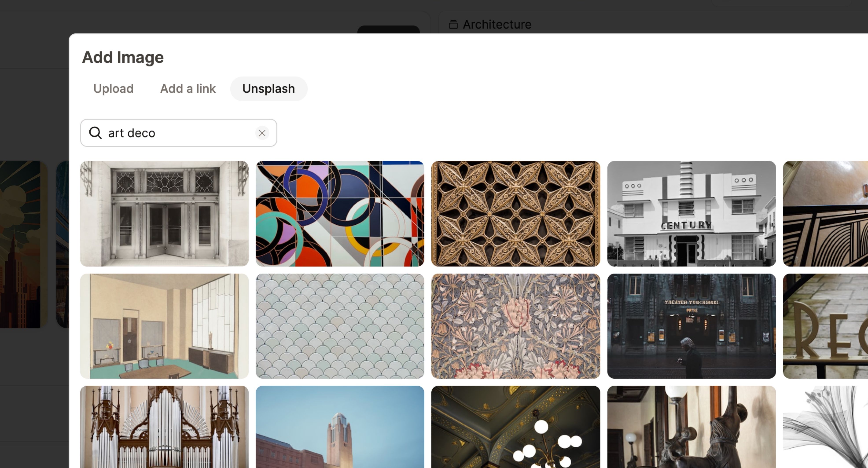868x468 pixels.
Task: Select the bronze statue lamp photo
Action: point(691,434)
